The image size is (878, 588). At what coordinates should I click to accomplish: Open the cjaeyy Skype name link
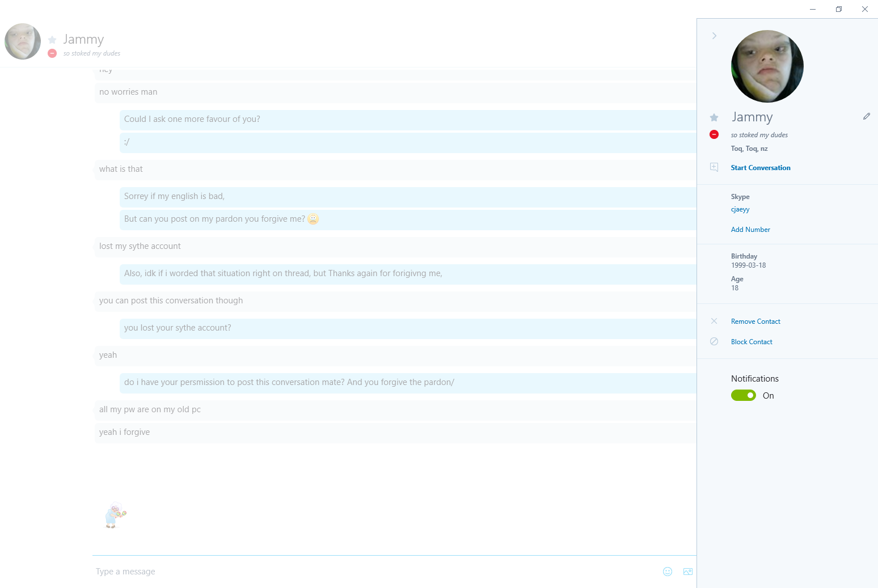(x=740, y=209)
